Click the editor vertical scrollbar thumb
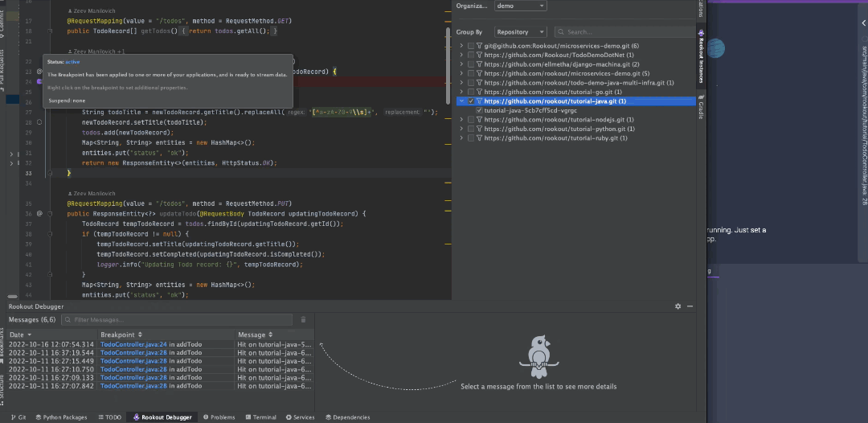 448,65
